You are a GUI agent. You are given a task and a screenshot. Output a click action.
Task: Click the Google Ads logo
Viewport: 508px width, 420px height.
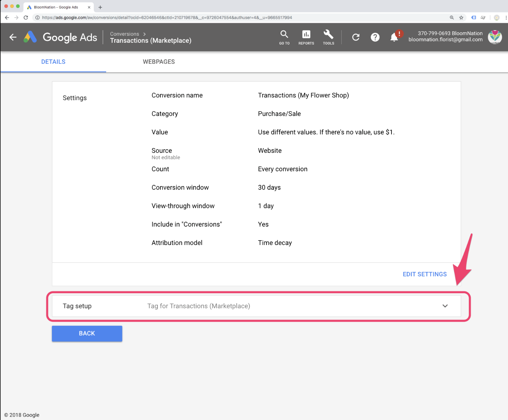[60, 37]
